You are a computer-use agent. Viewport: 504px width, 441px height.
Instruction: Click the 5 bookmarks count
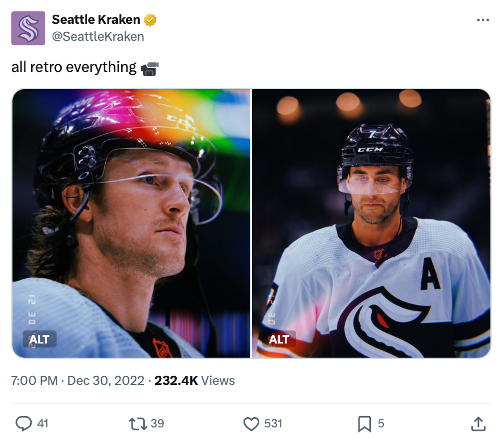[381, 423]
